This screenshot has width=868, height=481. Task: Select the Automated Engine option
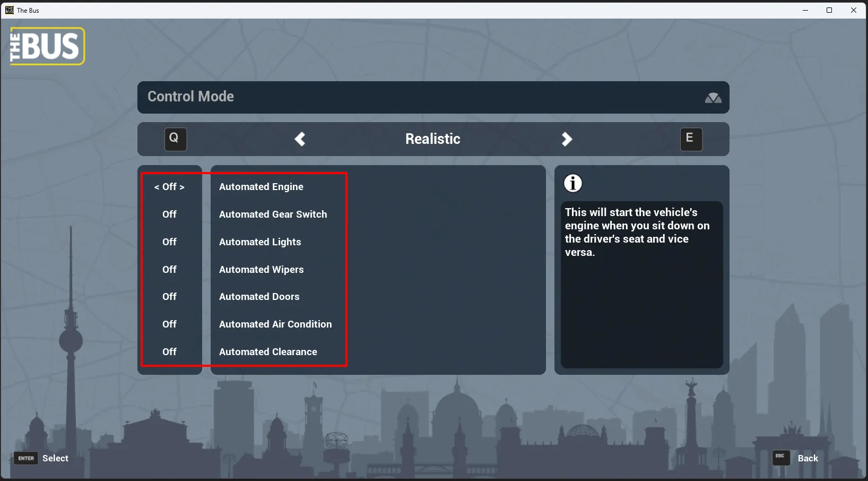pyautogui.click(x=261, y=187)
